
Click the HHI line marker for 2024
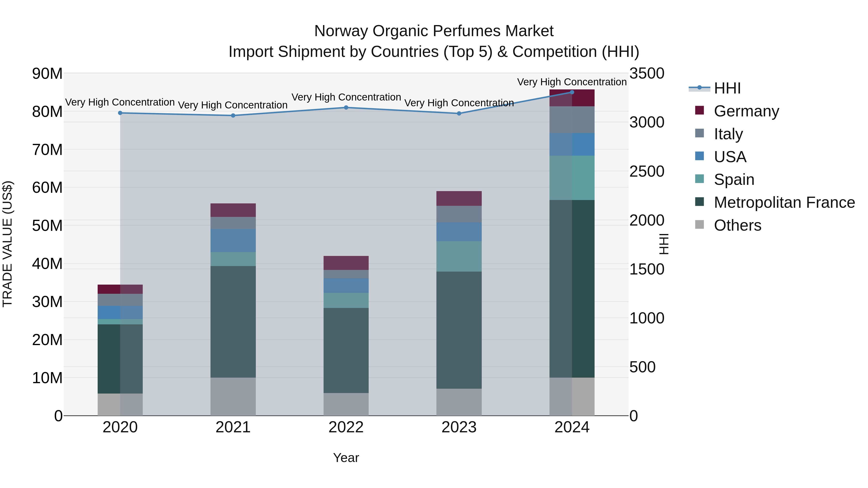[572, 92]
